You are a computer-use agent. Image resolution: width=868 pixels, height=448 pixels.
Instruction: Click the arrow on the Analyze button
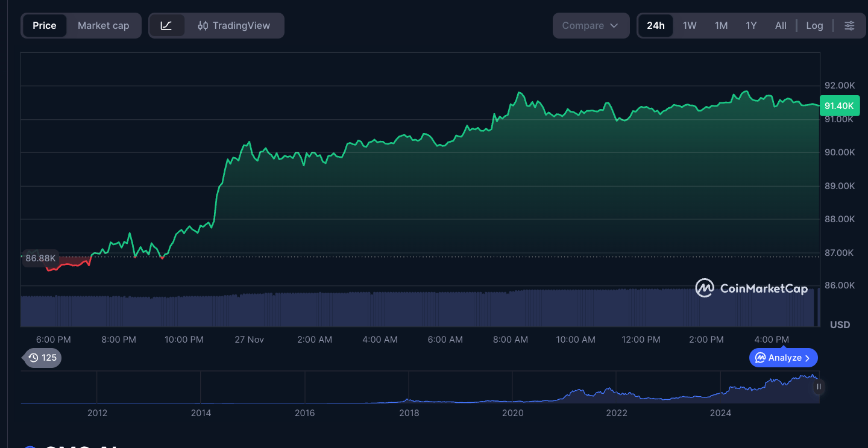pyautogui.click(x=808, y=358)
